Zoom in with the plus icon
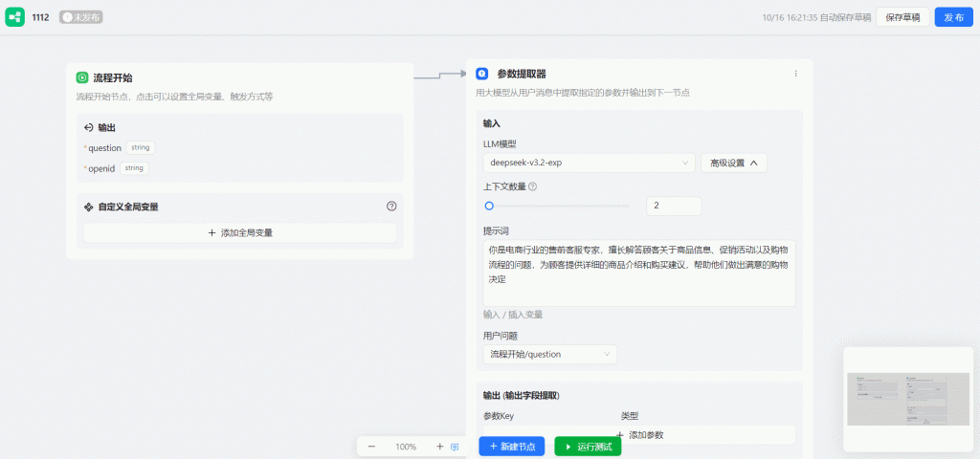This screenshot has height=459, width=980. [x=440, y=447]
